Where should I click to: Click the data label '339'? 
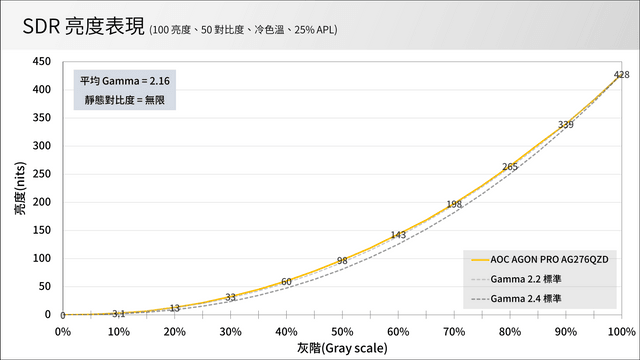566,124
